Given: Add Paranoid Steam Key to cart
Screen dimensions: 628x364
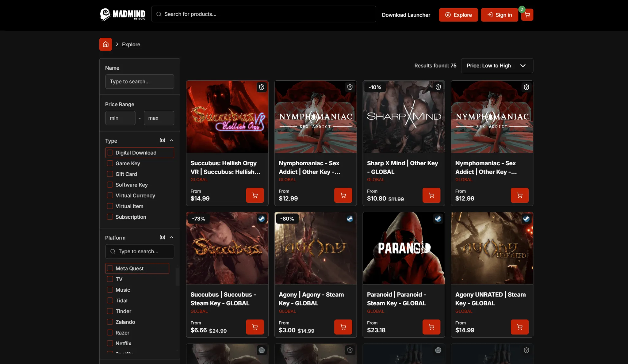Looking at the screenshot, I should (431, 327).
